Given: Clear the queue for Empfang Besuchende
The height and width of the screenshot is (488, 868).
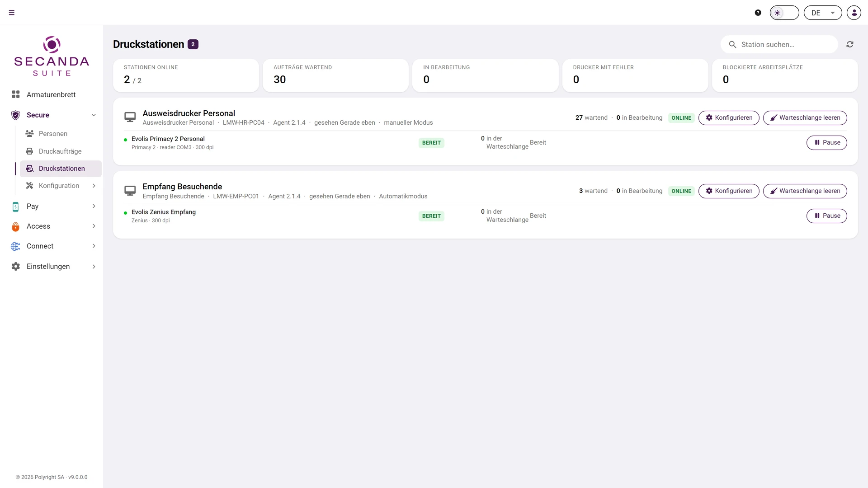Looking at the screenshot, I should (805, 191).
